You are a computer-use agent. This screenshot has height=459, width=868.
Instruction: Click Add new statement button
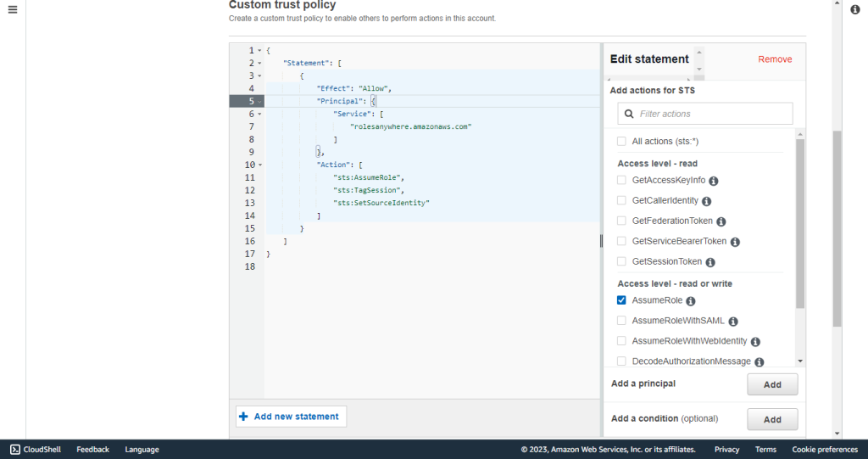292,417
